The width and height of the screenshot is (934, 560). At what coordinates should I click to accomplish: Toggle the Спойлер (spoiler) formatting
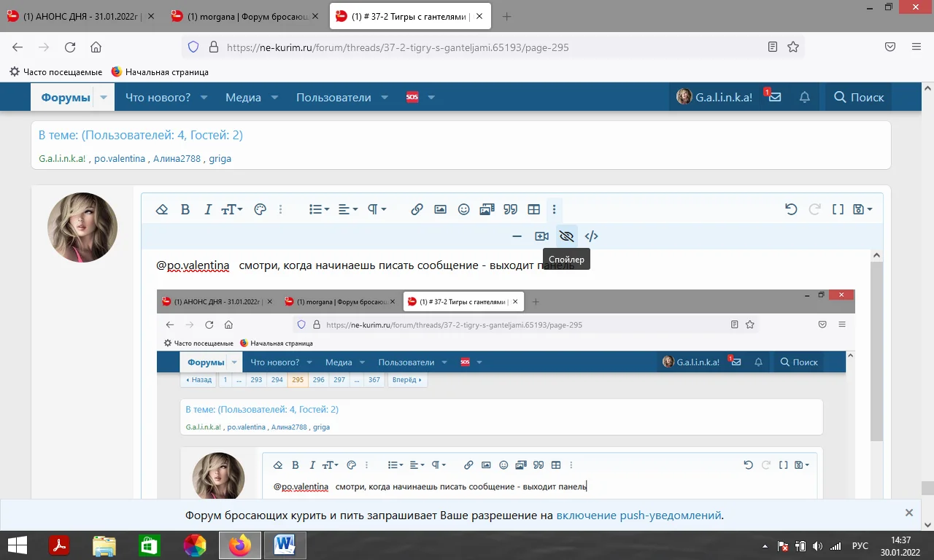[566, 236]
